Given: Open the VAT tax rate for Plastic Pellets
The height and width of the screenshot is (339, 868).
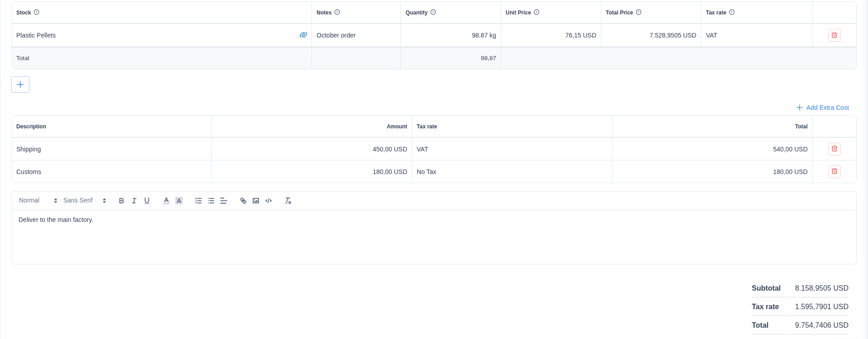Looking at the screenshot, I should tap(757, 35).
